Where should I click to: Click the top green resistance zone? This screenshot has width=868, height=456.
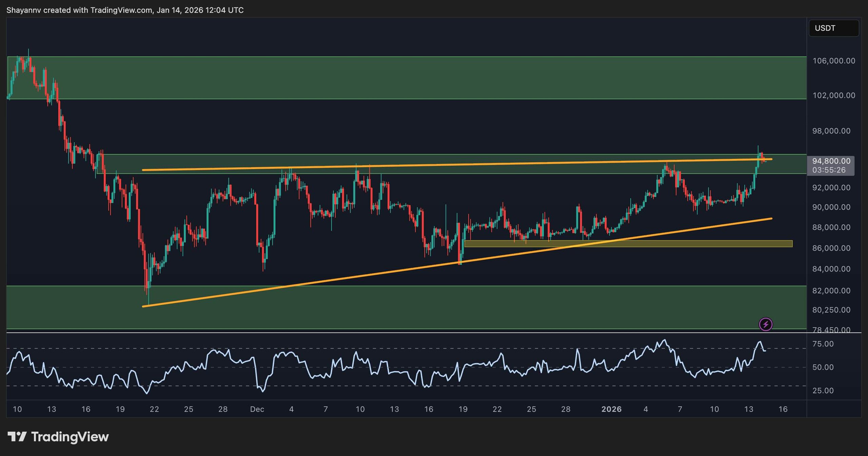pos(407,78)
